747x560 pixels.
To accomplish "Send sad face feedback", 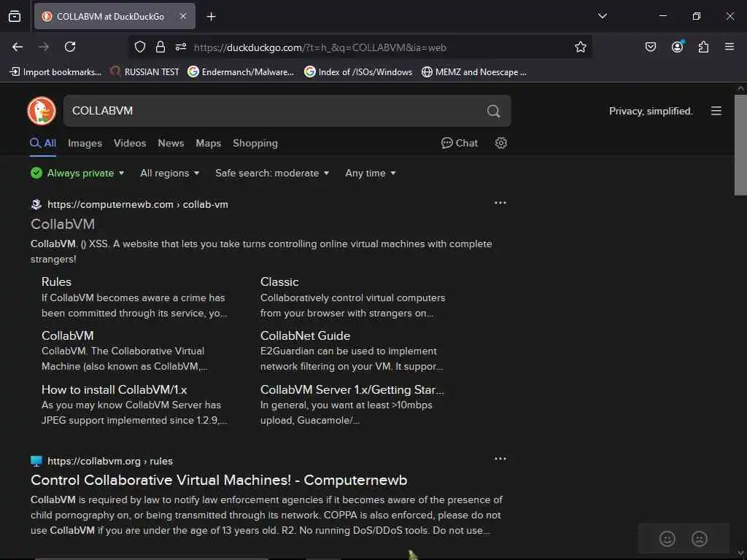I will click(x=699, y=539).
